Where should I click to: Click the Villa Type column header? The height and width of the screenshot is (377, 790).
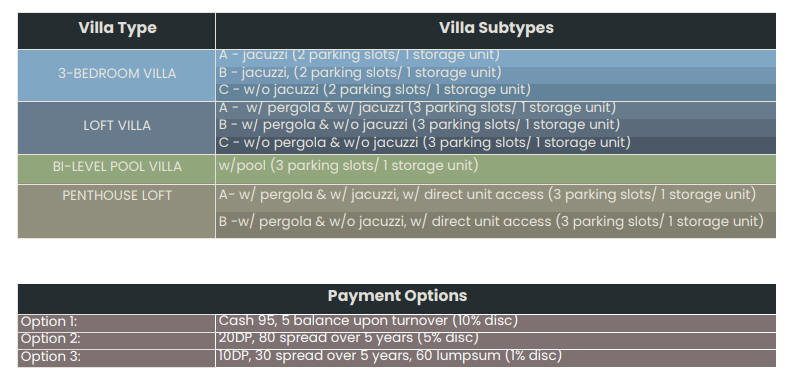(116, 31)
